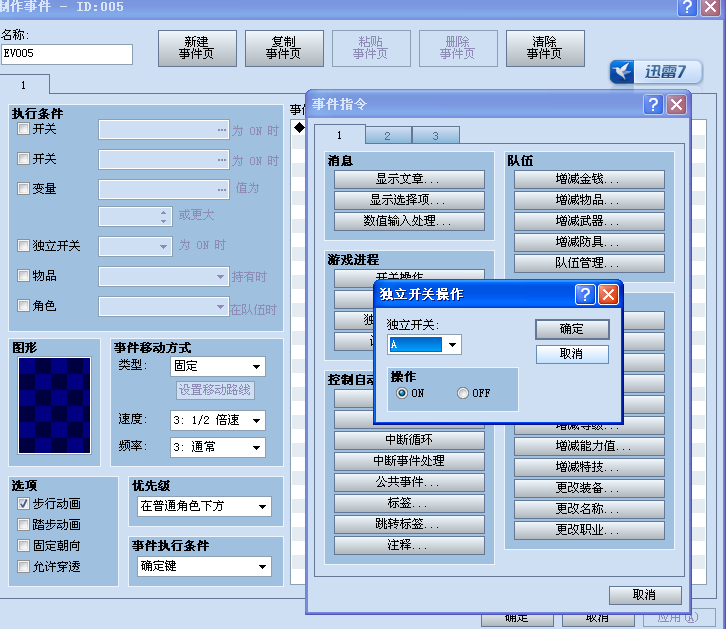Click 取消 at bottom of 事件指令 window
The image size is (726, 629).
[x=645, y=595]
